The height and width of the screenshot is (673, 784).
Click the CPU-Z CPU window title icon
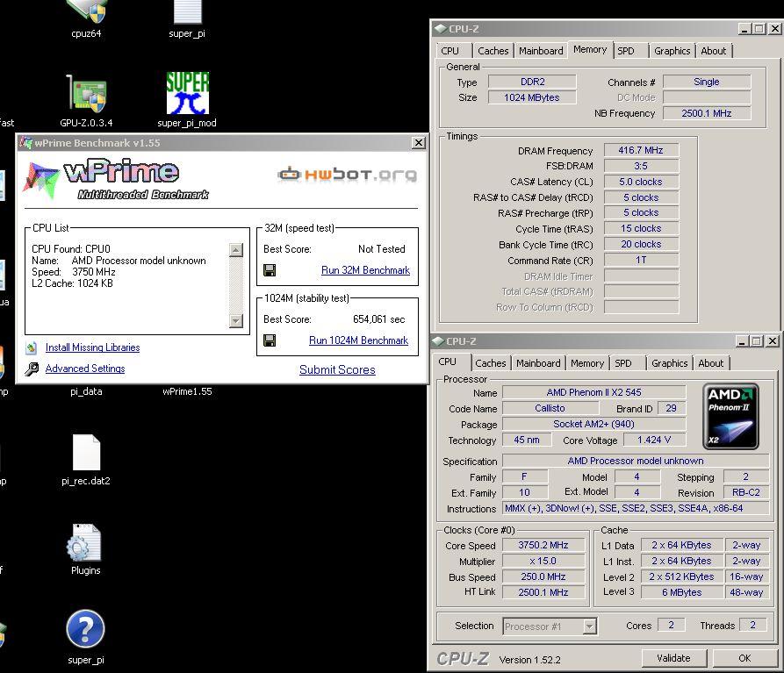[438, 341]
